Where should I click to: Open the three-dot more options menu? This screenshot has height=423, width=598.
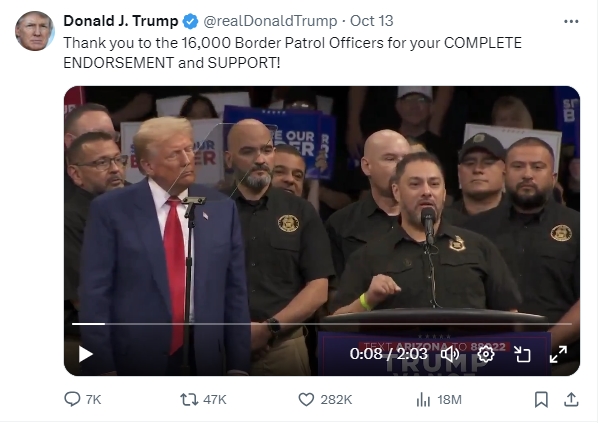pos(571,21)
